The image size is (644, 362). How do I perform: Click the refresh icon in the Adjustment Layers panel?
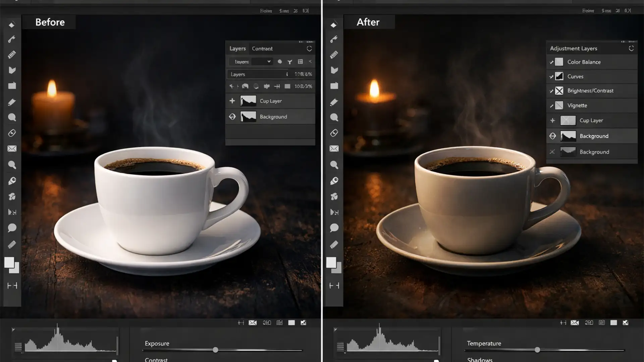631,48
